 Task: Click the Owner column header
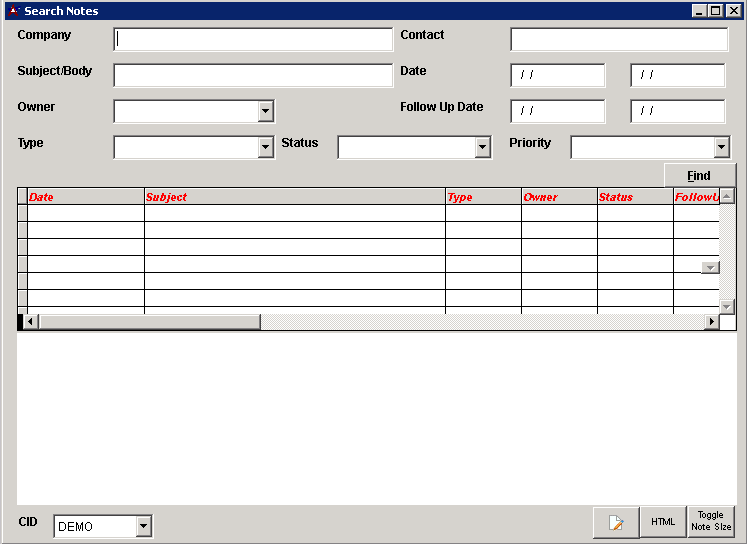click(x=558, y=197)
